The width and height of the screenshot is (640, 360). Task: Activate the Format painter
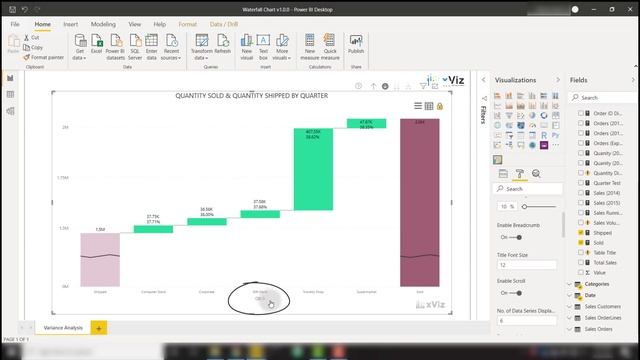pyautogui.click(x=43, y=58)
